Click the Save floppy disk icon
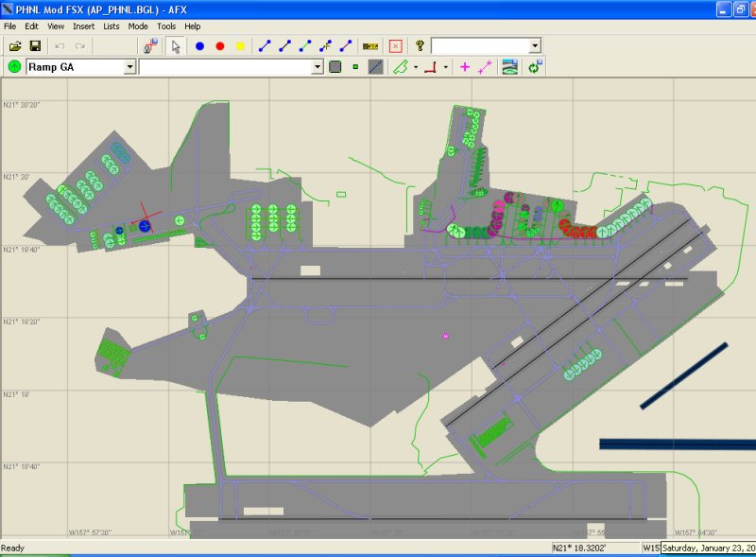This screenshot has height=557, width=756. pos(35,45)
